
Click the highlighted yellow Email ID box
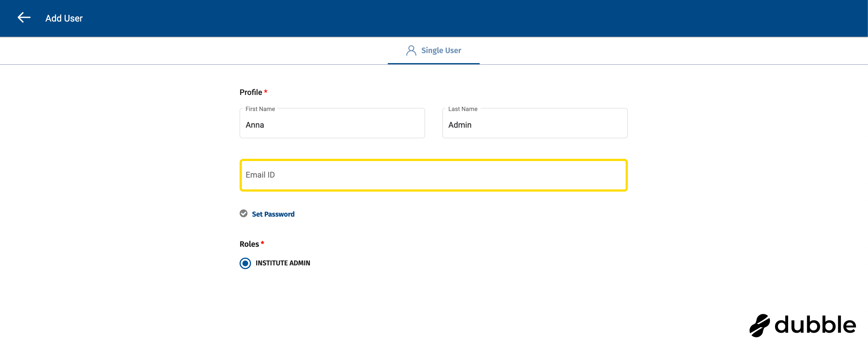[433, 175]
